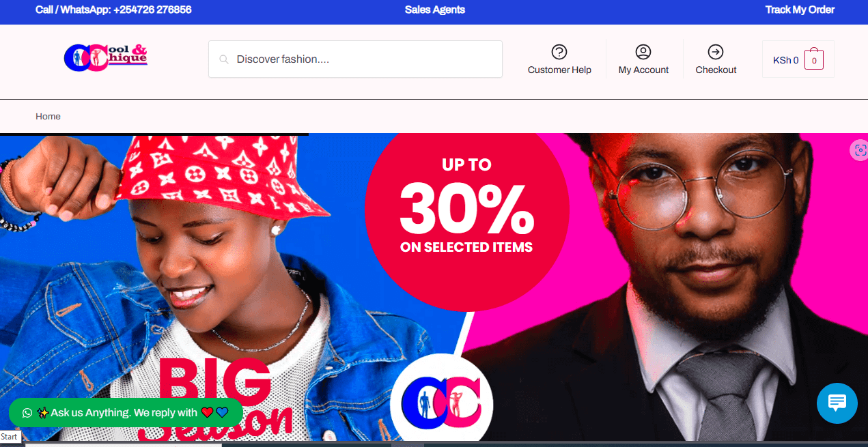
Task: Click the Ask us Anything WhatsApp button
Action: [126, 413]
